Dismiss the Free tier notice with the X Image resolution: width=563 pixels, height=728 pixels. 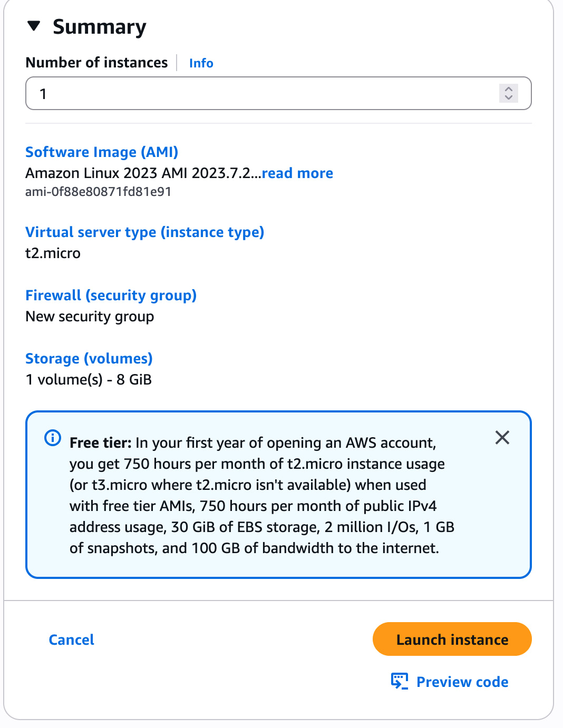(x=502, y=437)
